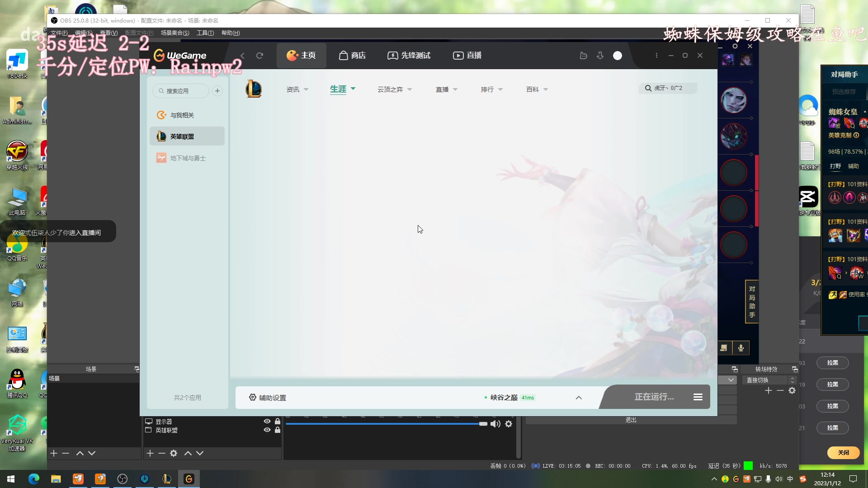868x488 pixels.
Task: Hide the 显示器 source with eye icon
Action: point(267,421)
